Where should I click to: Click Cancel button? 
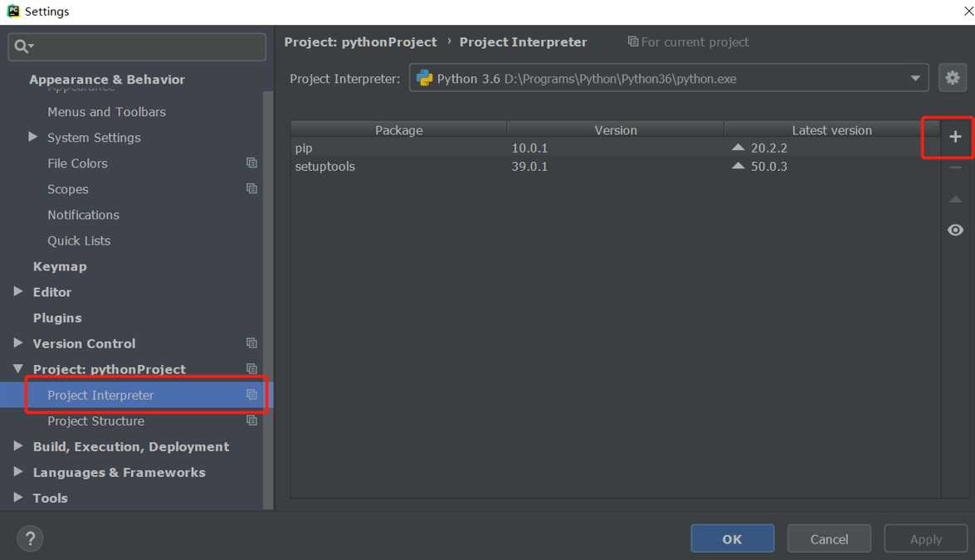pyautogui.click(x=829, y=538)
